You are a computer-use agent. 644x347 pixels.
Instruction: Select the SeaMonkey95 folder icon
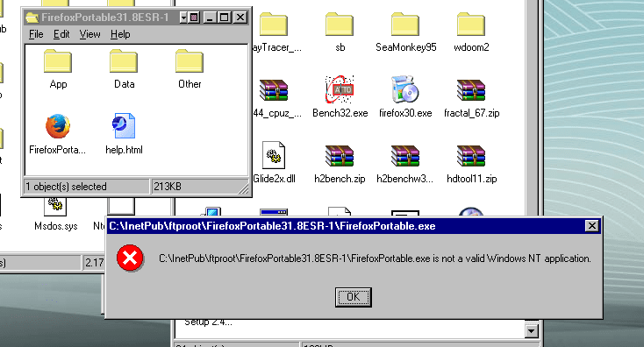click(405, 25)
